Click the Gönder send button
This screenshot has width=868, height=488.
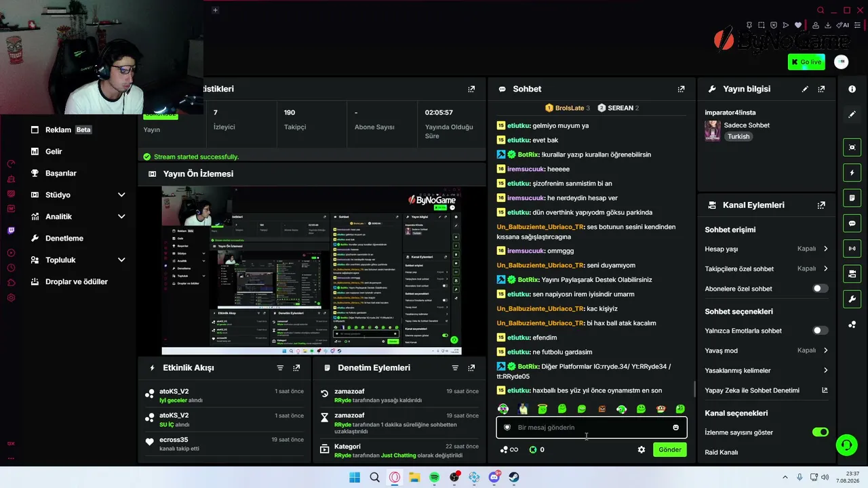[670, 449]
